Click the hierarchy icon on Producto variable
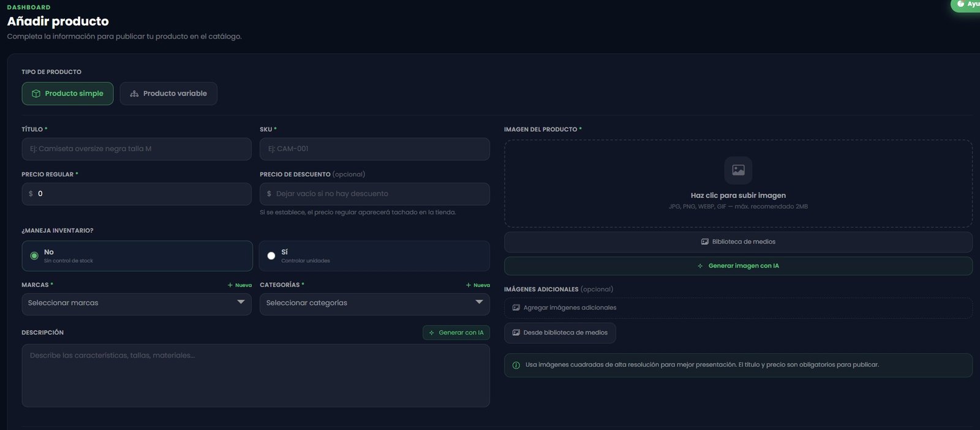Screen dimensions: 980x430 pyautogui.click(x=134, y=94)
